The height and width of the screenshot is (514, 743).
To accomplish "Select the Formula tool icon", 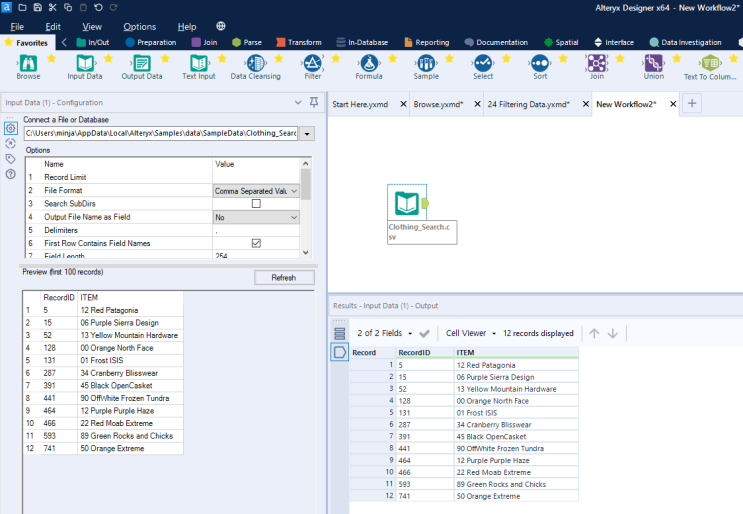I will [x=369, y=63].
